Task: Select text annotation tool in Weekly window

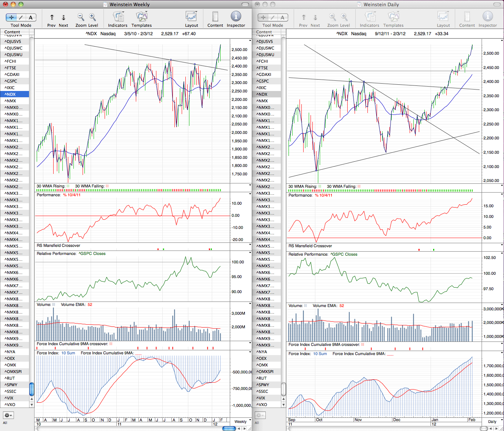Action: point(31,17)
